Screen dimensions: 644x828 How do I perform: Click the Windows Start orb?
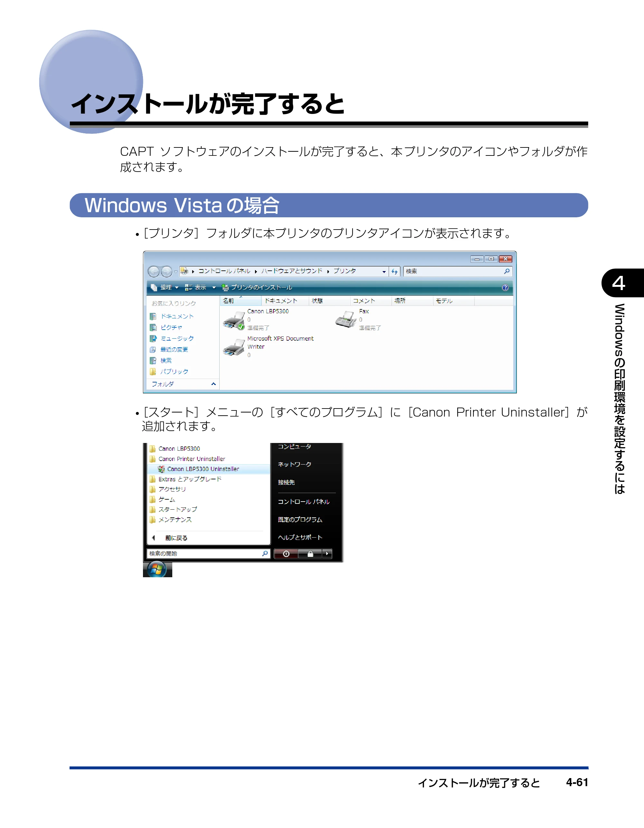click(157, 569)
